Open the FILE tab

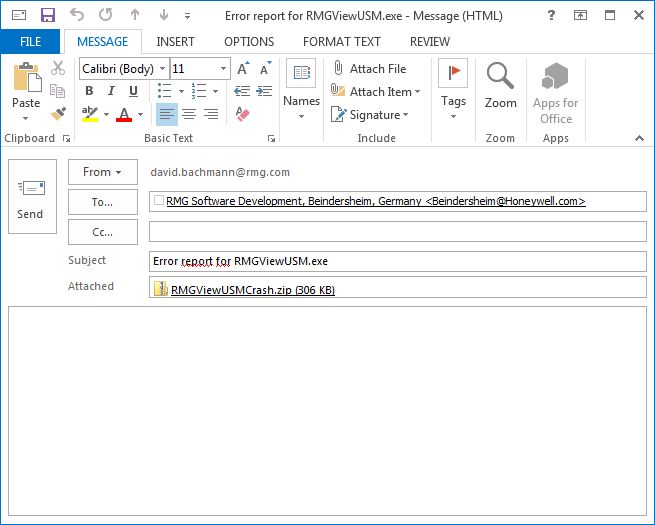point(30,41)
